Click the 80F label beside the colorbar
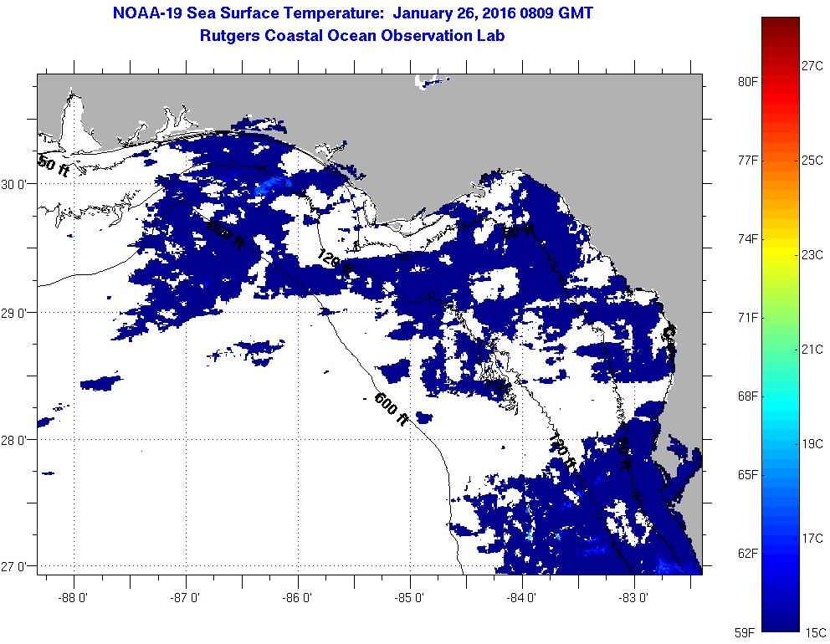The height and width of the screenshot is (644, 830). [x=747, y=82]
